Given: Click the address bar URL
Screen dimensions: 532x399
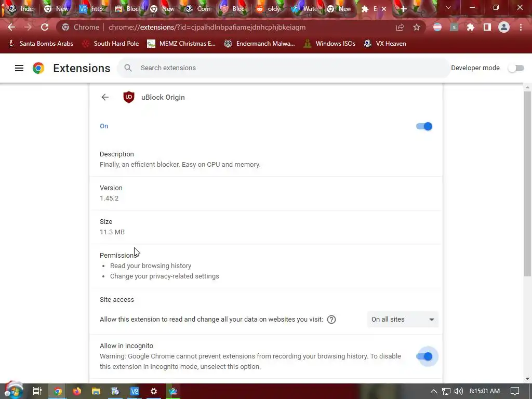Looking at the screenshot, I should (x=207, y=27).
